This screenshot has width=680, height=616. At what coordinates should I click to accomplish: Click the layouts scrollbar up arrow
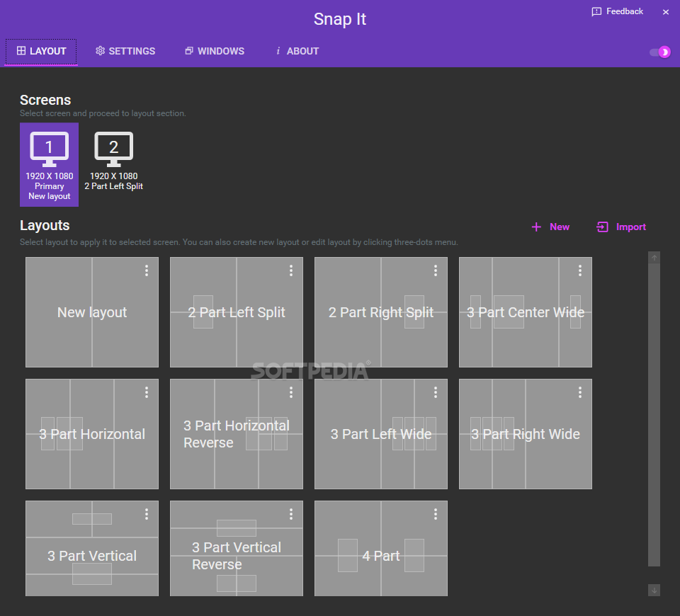(654, 258)
